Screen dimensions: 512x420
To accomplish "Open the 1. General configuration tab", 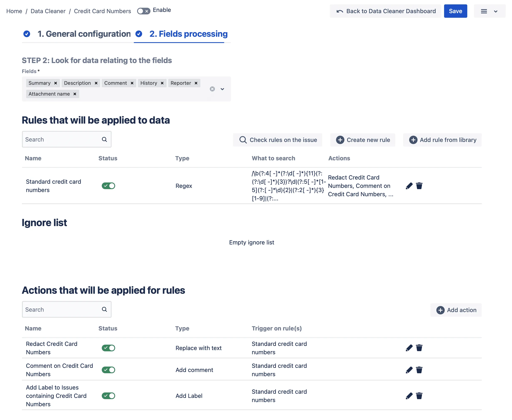I will 84,34.
